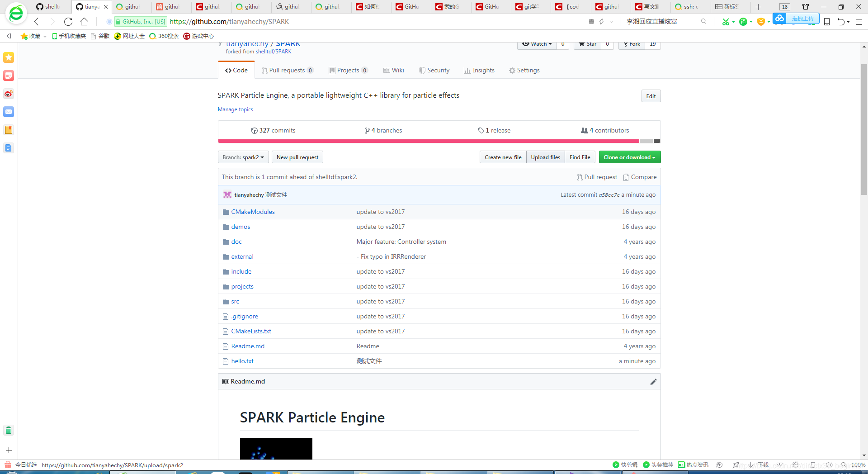Click the Readme particle thumbnail image
This screenshot has height=474, width=868.
click(x=276, y=449)
